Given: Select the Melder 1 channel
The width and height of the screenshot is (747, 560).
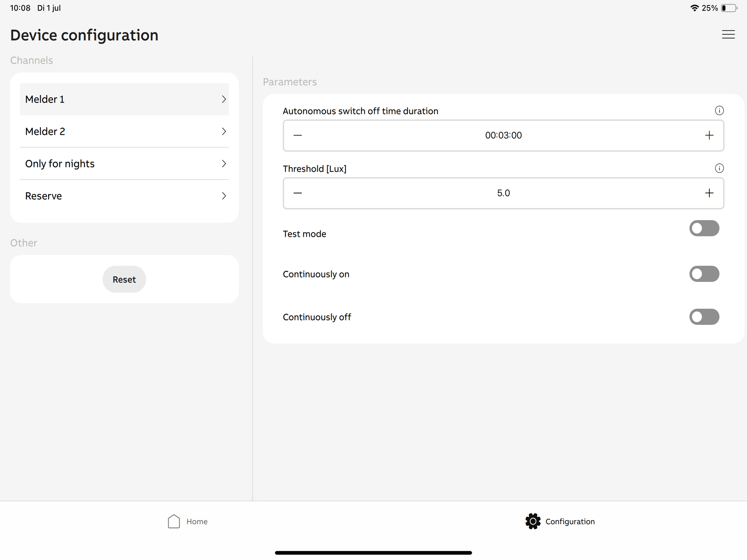Looking at the screenshot, I should pyautogui.click(x=124, y=99).
